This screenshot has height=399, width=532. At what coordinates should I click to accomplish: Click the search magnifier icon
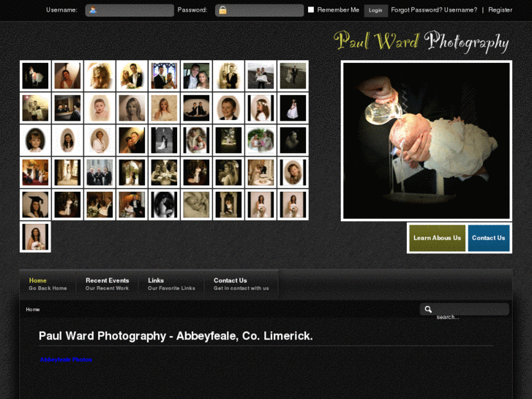tap(428, 310)
